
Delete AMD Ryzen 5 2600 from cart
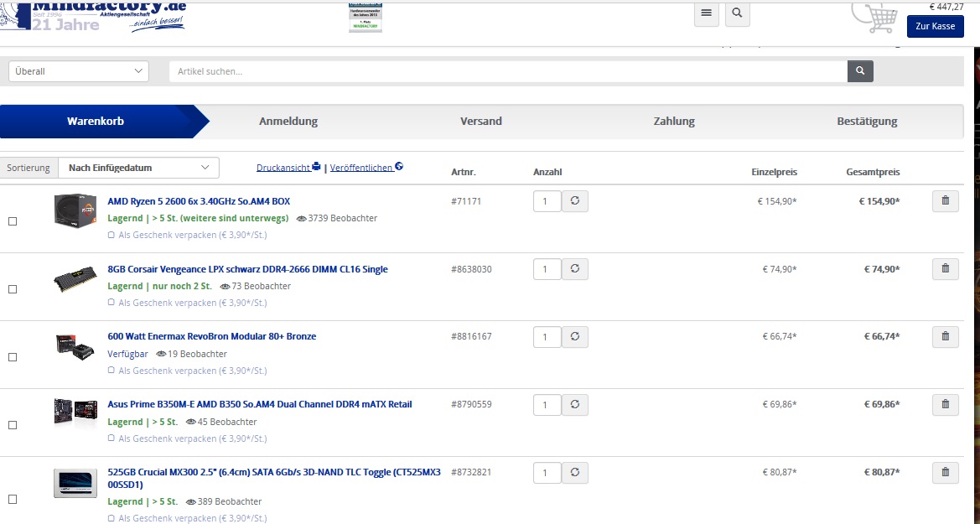coord(945,201)
